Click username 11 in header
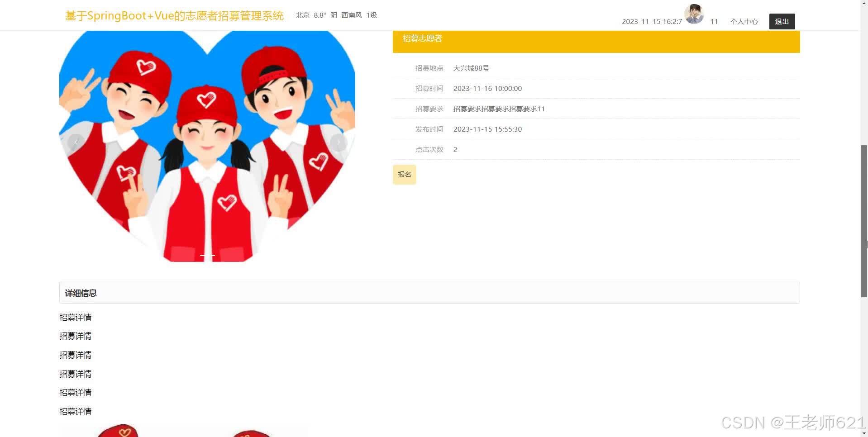Screen dimensions: 868x437 coord(714,21)
